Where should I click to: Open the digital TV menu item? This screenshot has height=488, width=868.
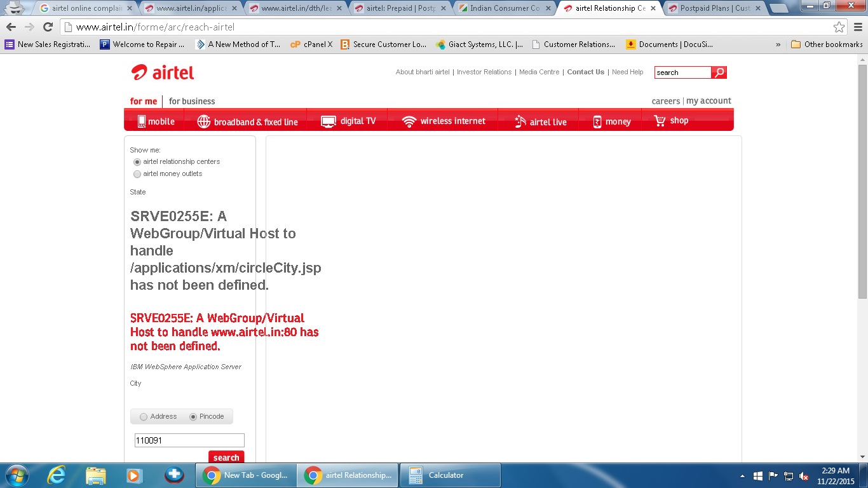pyautogui.click(x=348, y=121)
